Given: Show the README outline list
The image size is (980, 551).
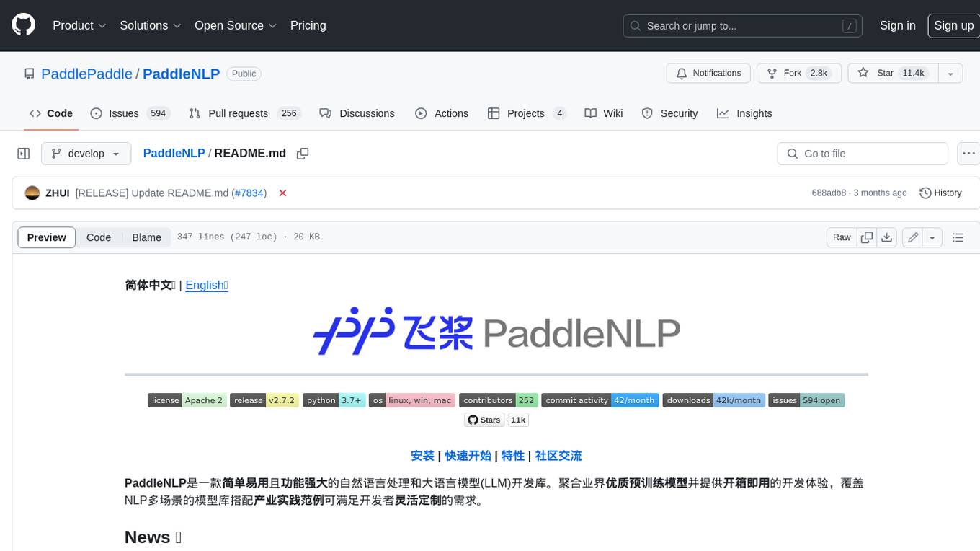Looking at the screenshot, I should tap(958, 237).
